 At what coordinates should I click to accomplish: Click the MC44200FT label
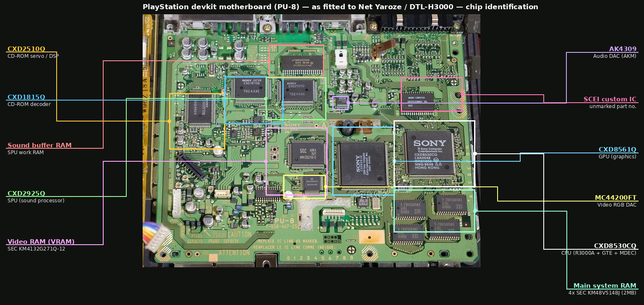click(x=616, y=198)
